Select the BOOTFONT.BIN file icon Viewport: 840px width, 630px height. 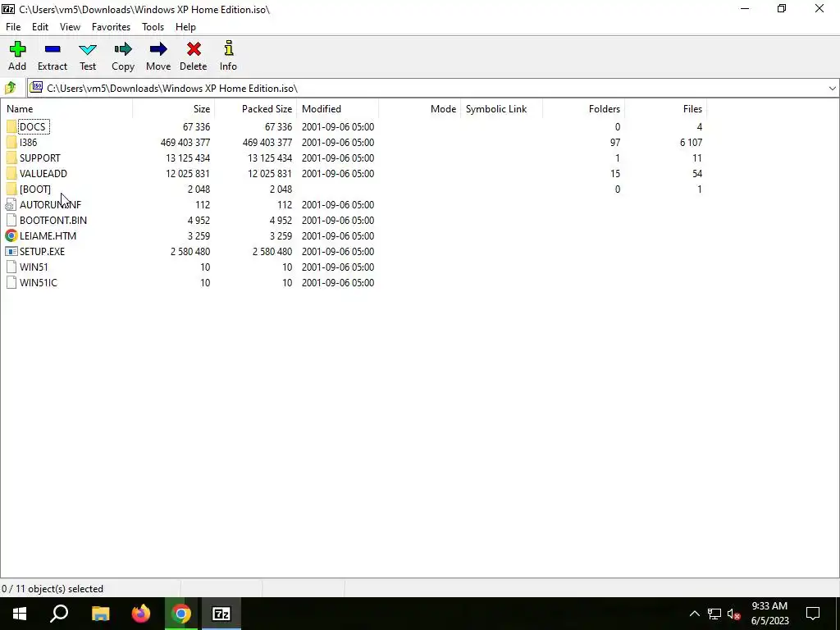coord(11,220)
